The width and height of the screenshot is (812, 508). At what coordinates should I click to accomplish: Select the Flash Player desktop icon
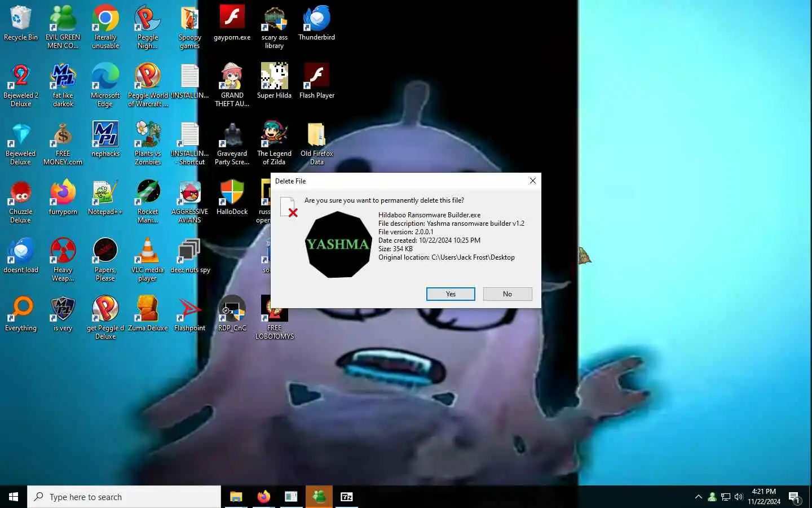pyautogui.click(x=317, y=82)
